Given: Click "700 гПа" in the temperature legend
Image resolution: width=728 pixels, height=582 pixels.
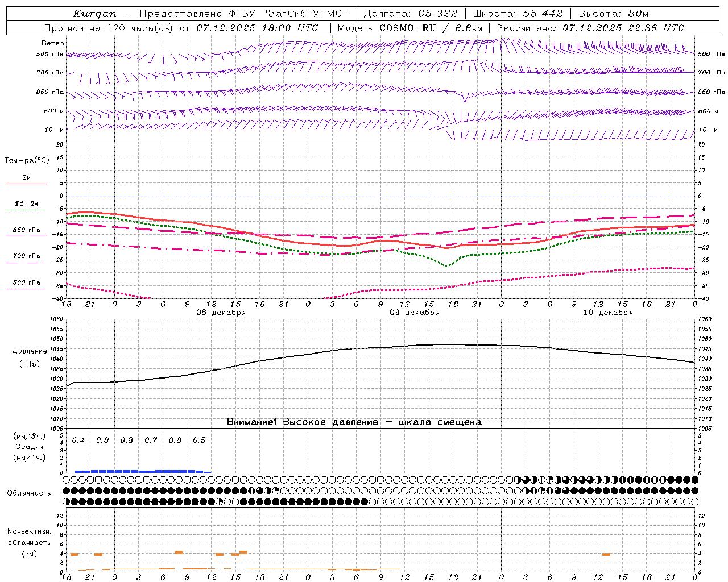Looking at the screenshot, I should 27,256.
